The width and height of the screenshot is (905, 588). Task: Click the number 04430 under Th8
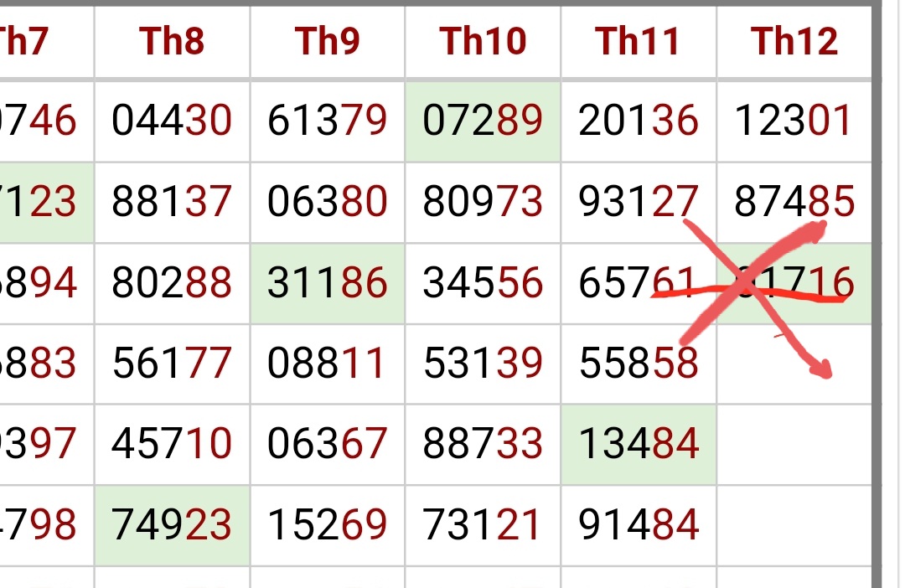[x=172, y=121]
